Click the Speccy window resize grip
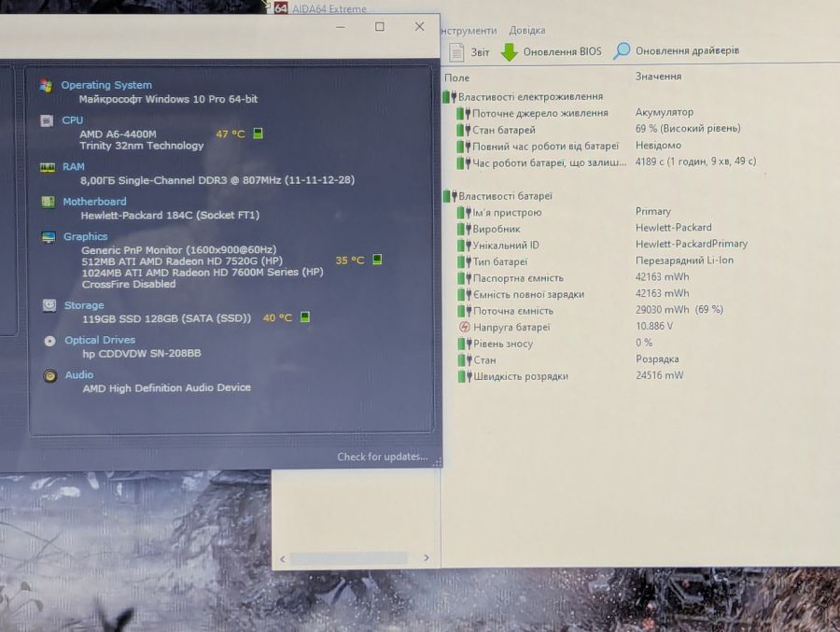Image resolution: width=840 pixels, height=632 pixels. [x=437, y=462]
